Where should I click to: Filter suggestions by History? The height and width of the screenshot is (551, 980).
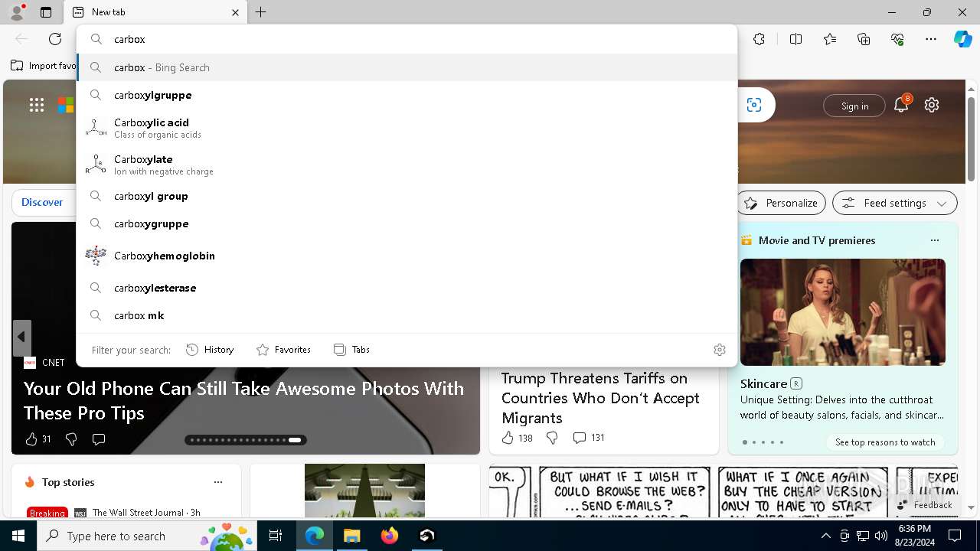(210, 350)
